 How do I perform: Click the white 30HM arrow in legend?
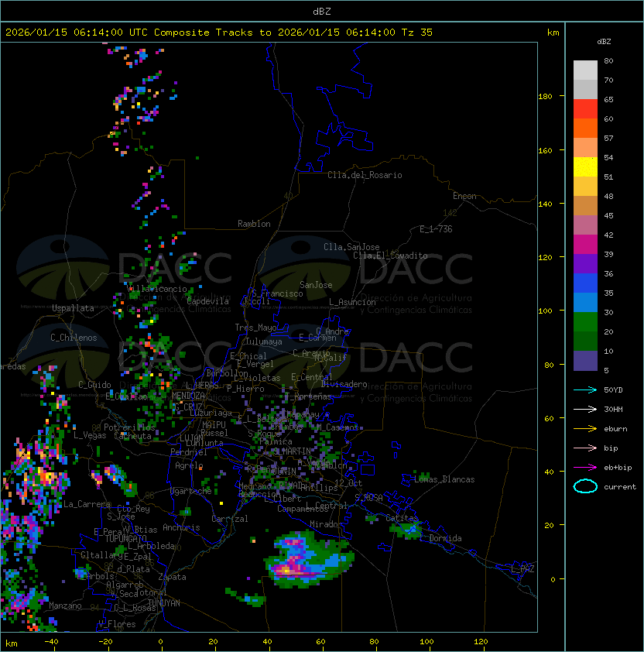tap(585, 409)
